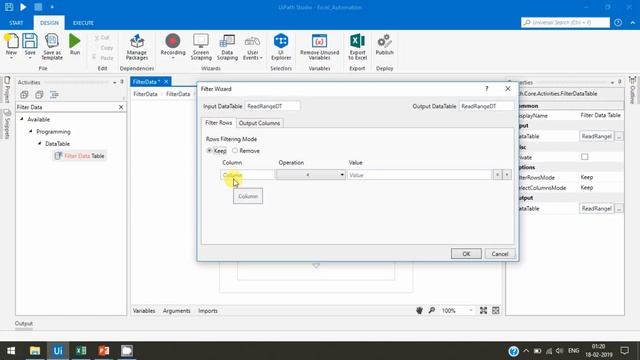This screenshot has height=360, width=640.
Task: Close the FilterData document tab
Action: (x=166, y=82)
